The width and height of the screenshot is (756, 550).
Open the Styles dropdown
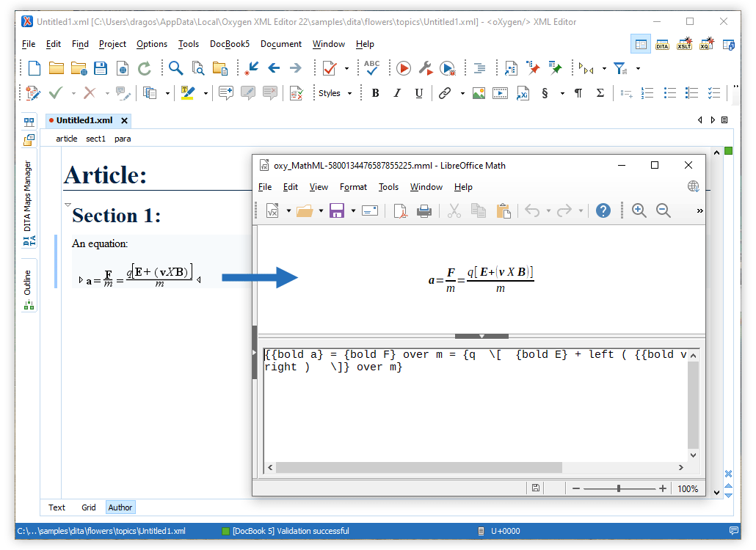(x=335, y=93)
